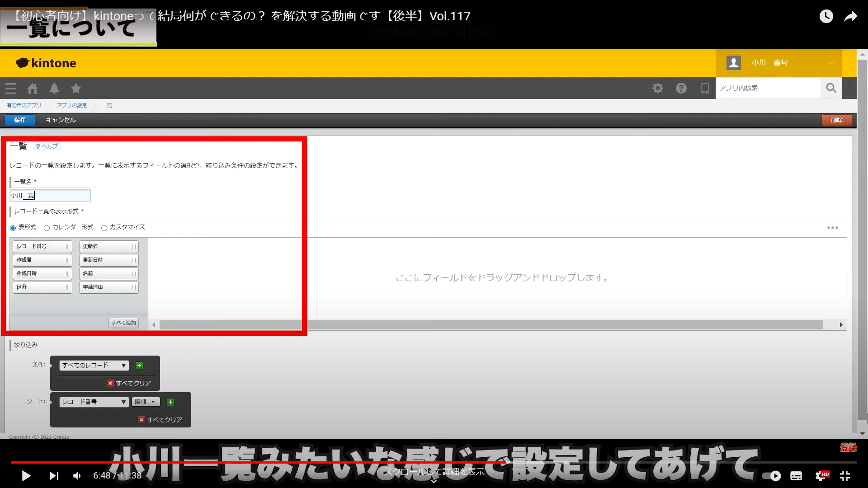Click the favorites star icon
The image size is (868, 488).
click(x=76, y=89)
